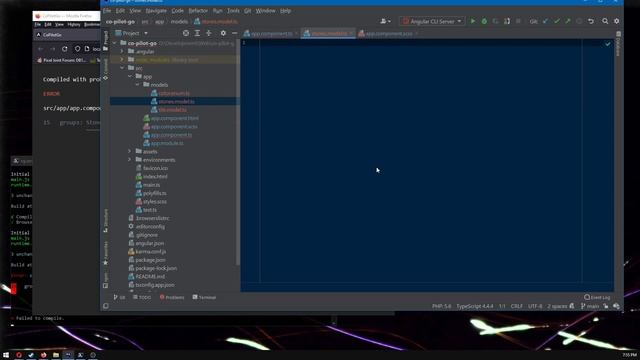Open History menu in Firefox window
The width and height of the screenshot is (640, 360).
74,24
